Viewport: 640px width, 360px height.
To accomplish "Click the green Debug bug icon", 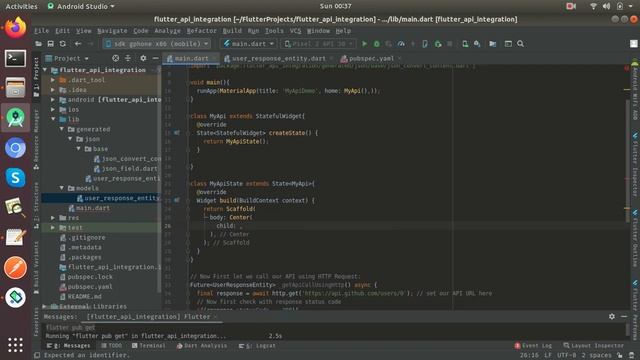I will click(377, 44).
